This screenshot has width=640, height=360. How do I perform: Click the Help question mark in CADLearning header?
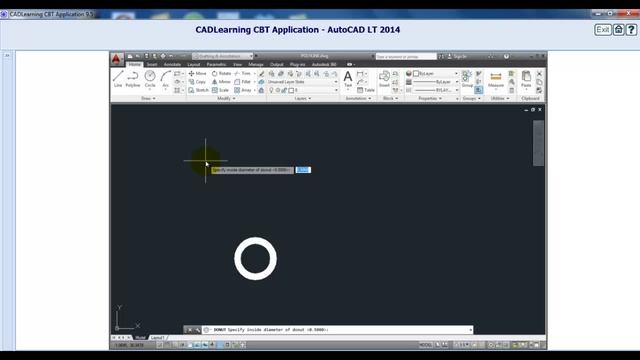click(x=631, y=30)
